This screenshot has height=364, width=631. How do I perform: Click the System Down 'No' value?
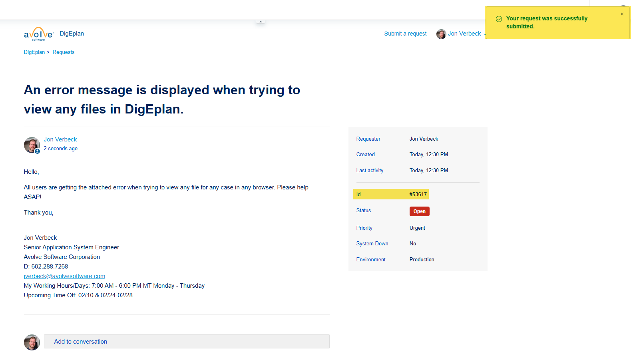point(413,244)
